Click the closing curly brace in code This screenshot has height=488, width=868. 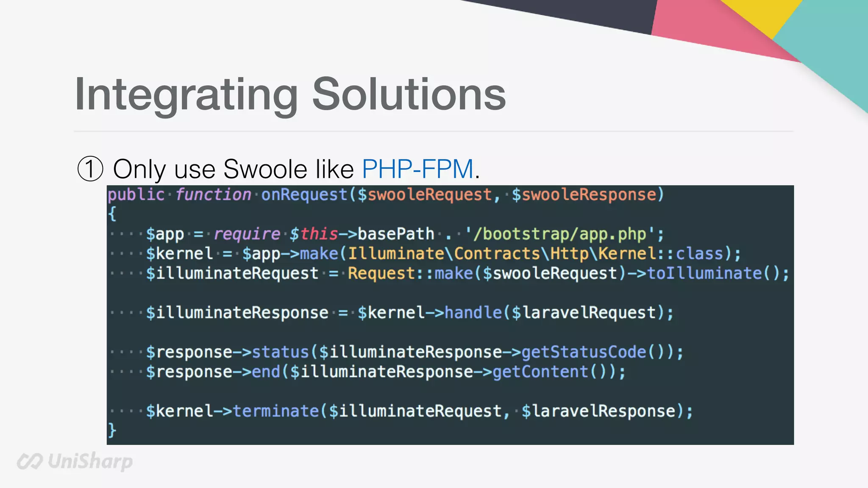point(112,430)
